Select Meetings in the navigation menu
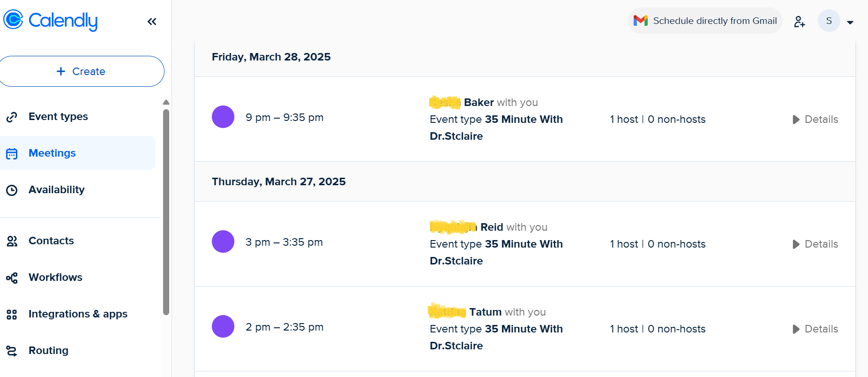Screen dimensions: 868x377 [52, 153]
